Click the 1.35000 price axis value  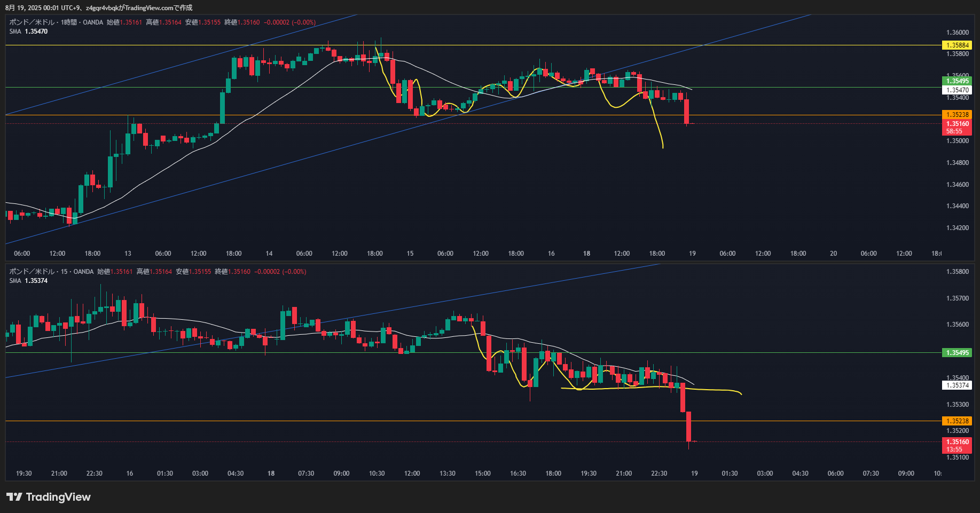(957, 141)
